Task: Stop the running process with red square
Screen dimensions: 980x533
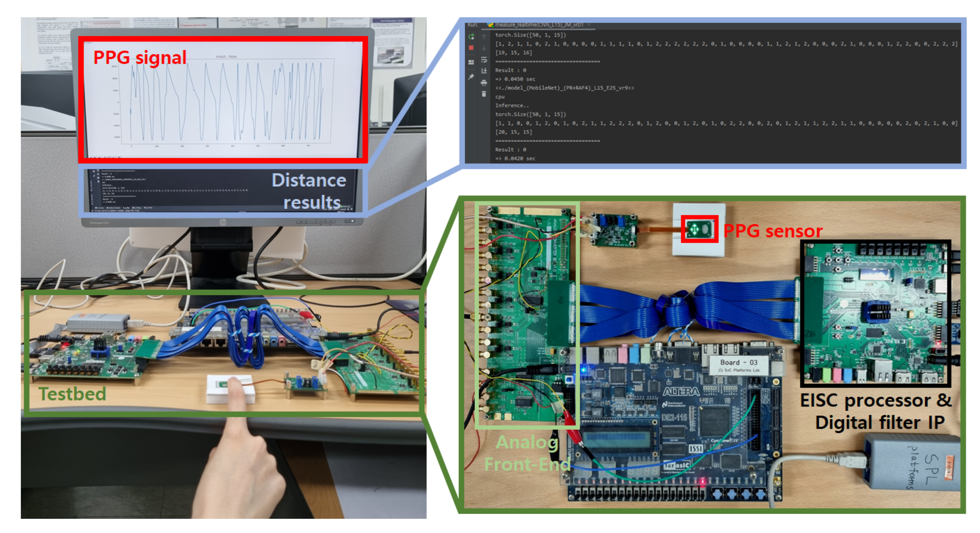Action: coord(471,48)
